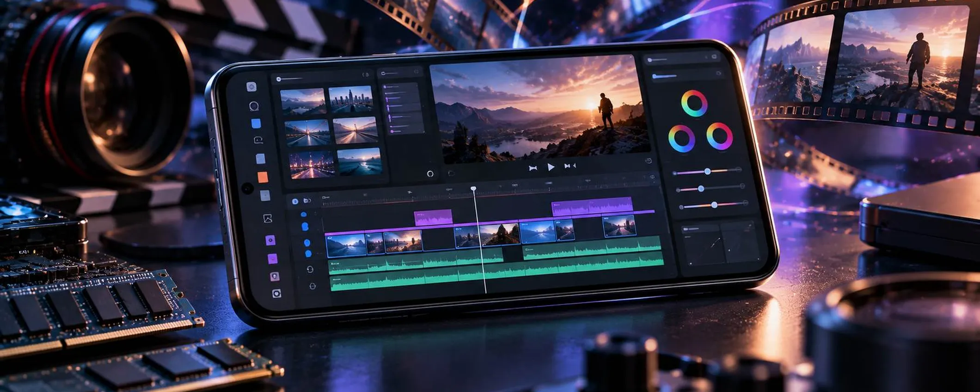Click the refresh circle icon below media grid
This screenshot has width=980, height=392.
tap(430, 174)
